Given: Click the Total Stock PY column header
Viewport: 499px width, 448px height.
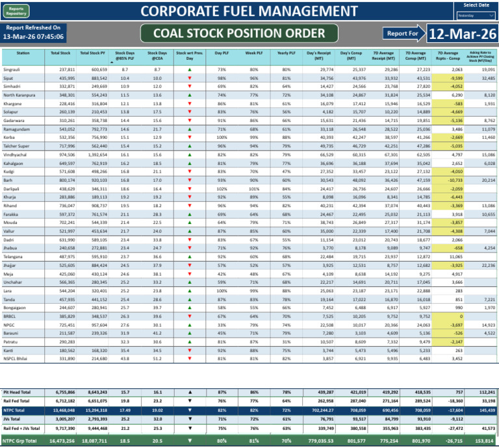Looking at the screenshot, I should click(92, 53).
